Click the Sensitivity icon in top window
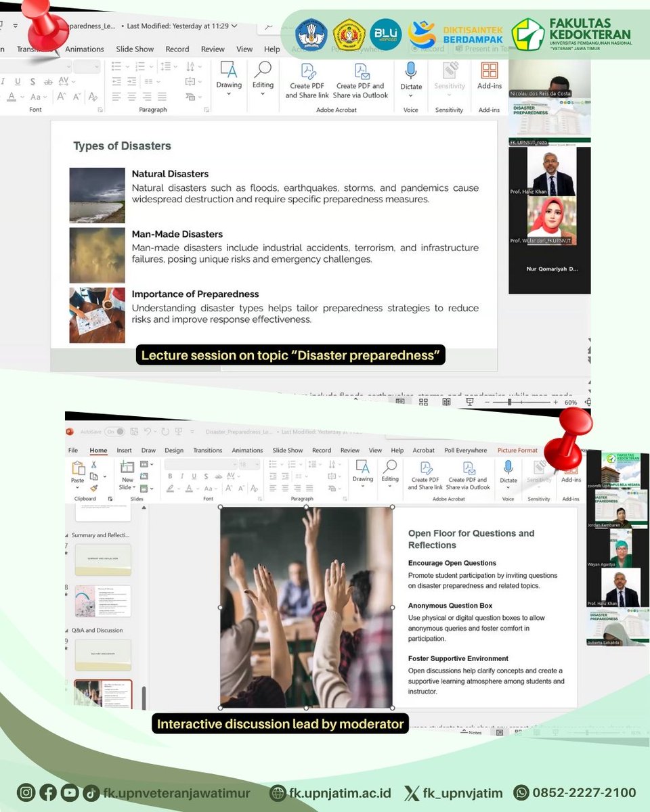 pos(450,70)
